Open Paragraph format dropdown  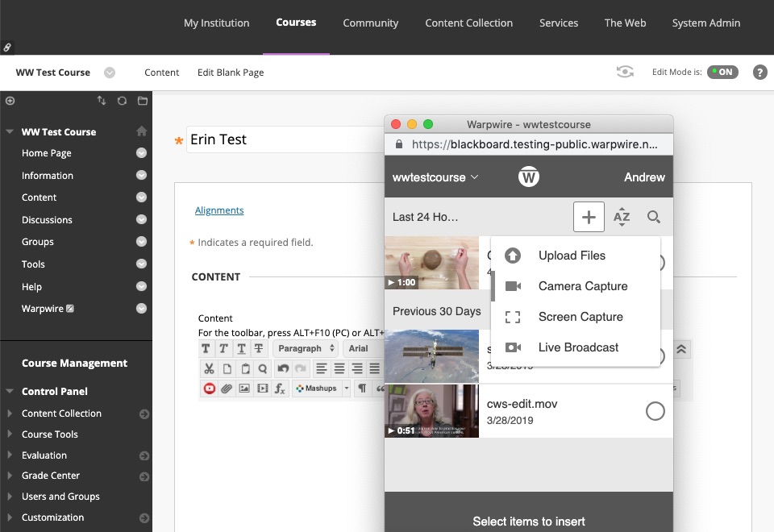pyautogui.click(x=306, y=348)
